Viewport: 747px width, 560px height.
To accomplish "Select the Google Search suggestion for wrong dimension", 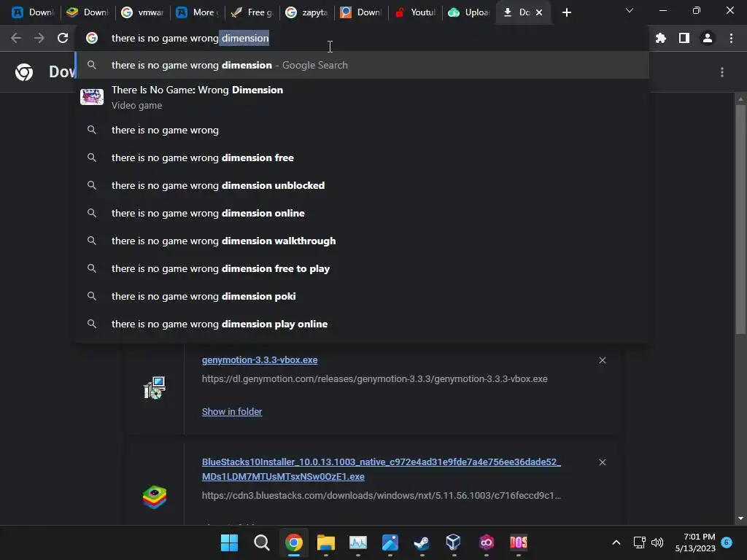I will pyautogui.click(x=362, y=65).
